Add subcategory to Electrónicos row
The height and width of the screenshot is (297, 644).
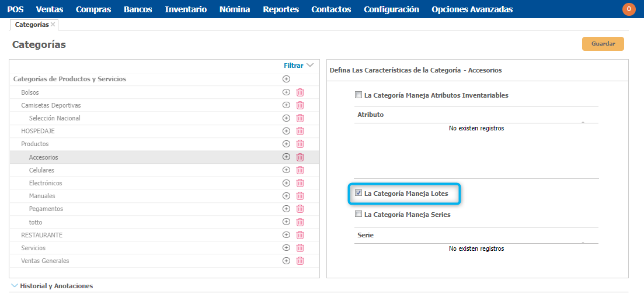click(x=286, y=183)
